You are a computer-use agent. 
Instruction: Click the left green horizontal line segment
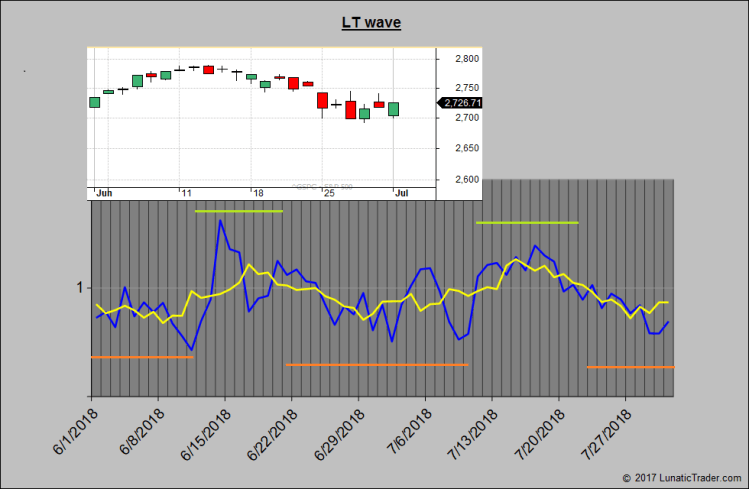tap(239, 211)
